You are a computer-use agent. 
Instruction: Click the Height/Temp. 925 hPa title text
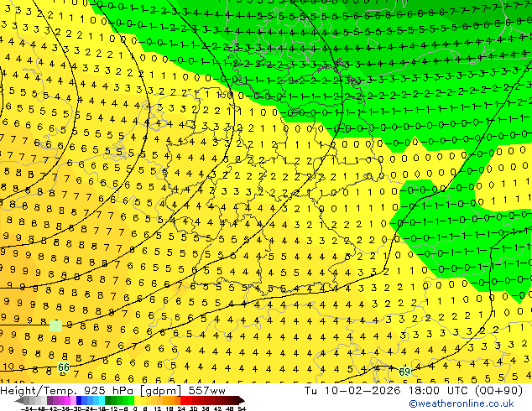tap(69, 391)
